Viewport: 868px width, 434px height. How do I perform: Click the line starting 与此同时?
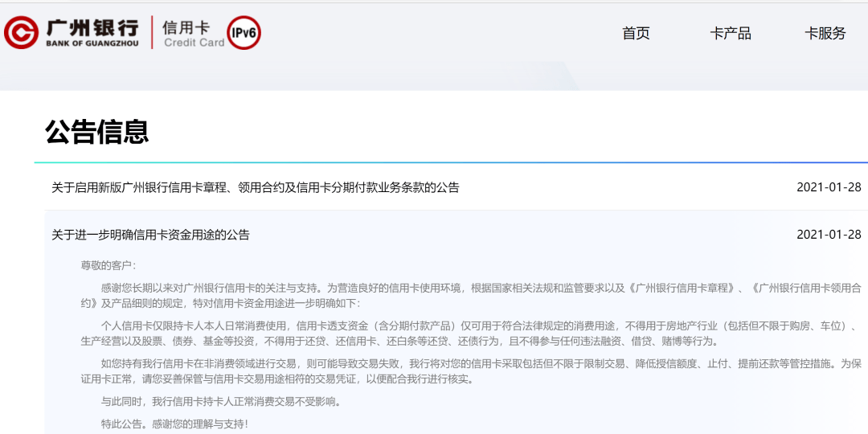pos(222,401)
